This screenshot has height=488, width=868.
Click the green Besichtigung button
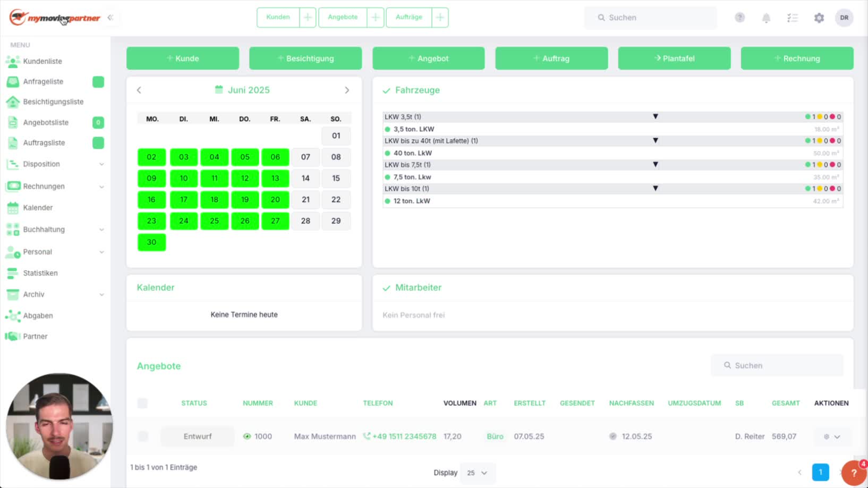tap(305, 58)
